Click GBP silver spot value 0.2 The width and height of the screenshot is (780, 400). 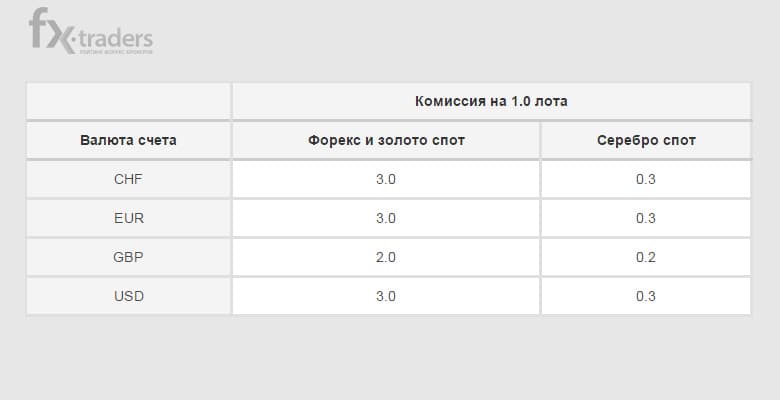click(x=646, y=257)
